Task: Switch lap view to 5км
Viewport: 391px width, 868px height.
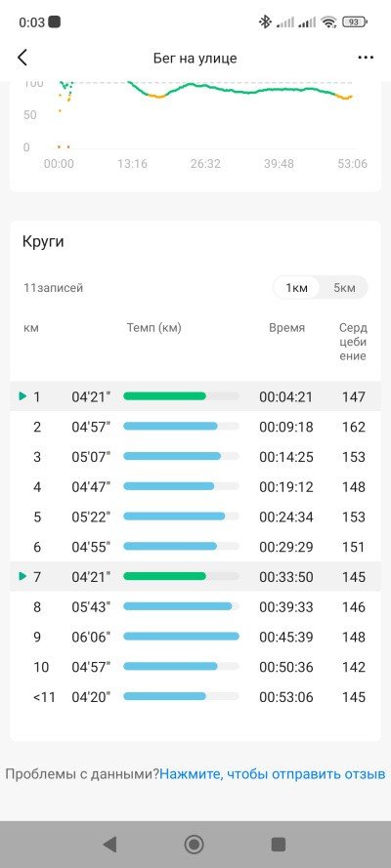Action: coord(344,288)
